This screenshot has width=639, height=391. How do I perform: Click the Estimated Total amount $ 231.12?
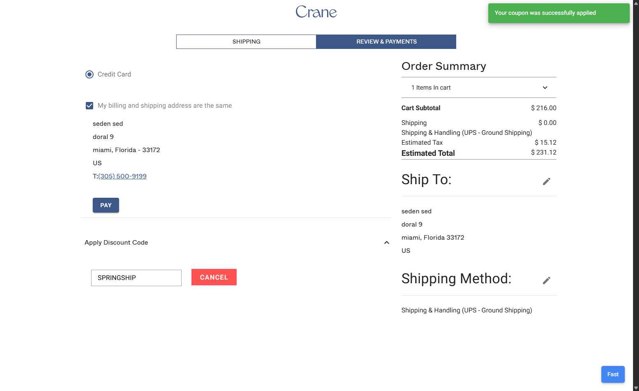click(x=543, y=152)
